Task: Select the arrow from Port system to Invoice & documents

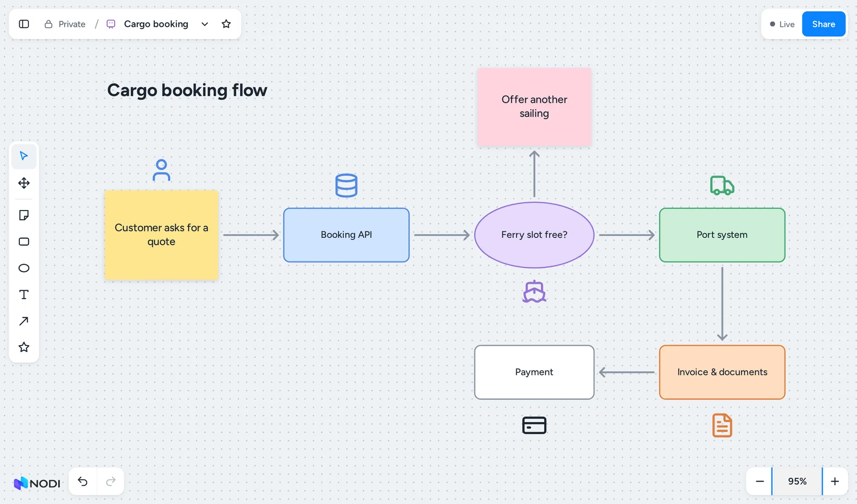Action: coord(722,304)
